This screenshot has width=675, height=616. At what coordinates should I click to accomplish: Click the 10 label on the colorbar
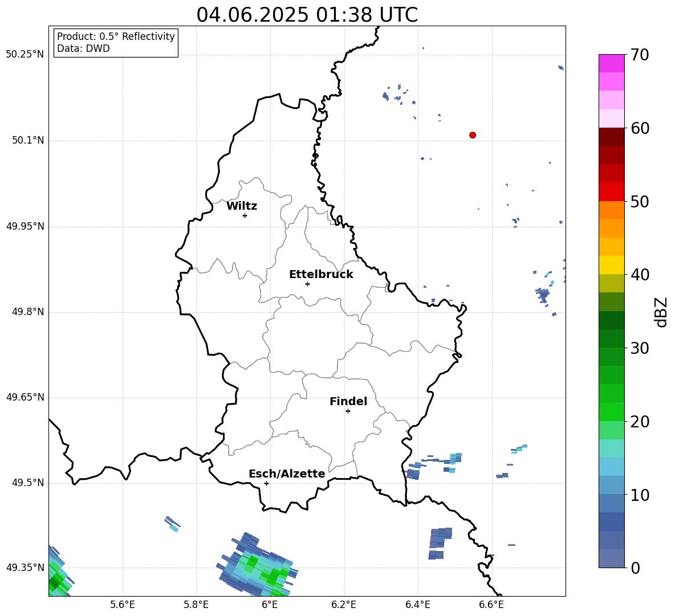point(640,495)
